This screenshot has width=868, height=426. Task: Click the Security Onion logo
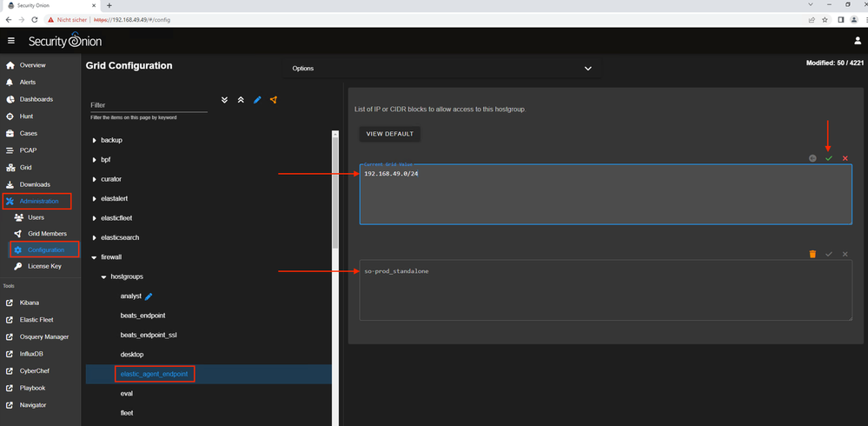(65, 41)
